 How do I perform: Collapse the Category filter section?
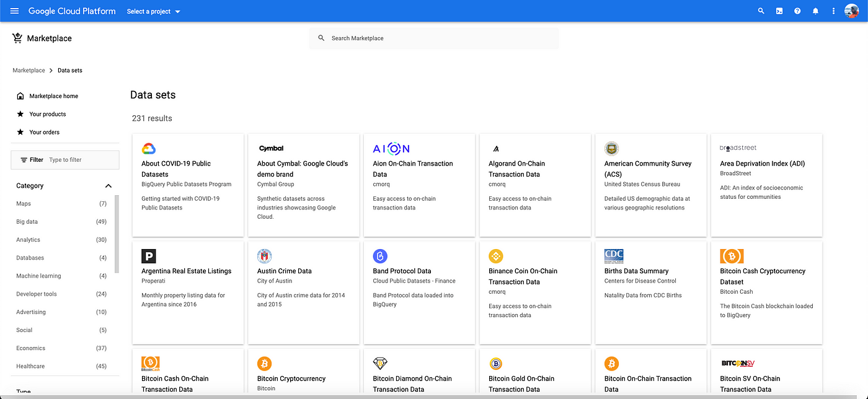pos(108,186)
